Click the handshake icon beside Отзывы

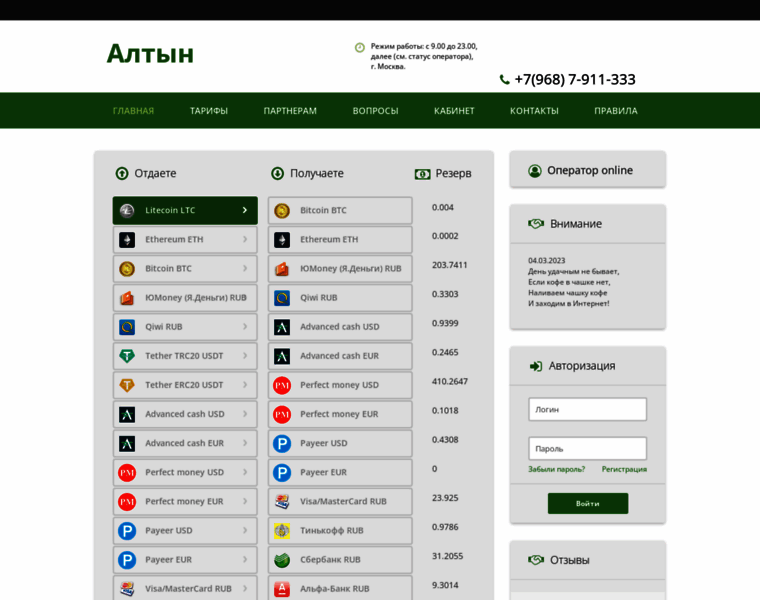click(536, 560)
